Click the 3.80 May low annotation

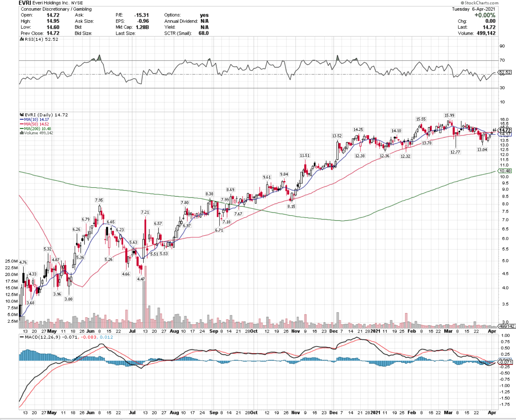tap(69, 299)
